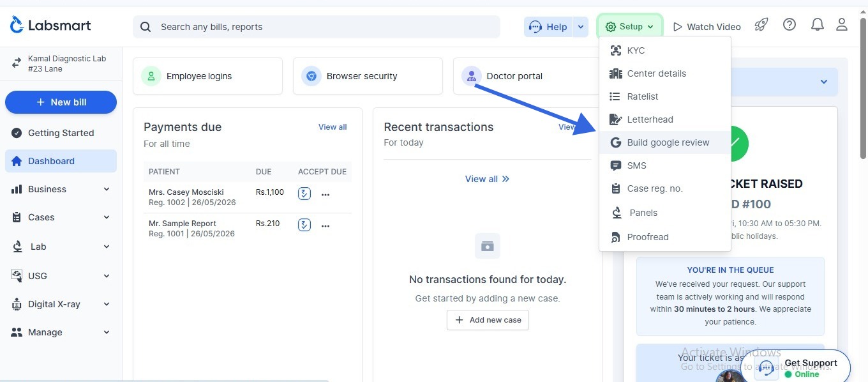Click the Browser security shield icon

311,76
